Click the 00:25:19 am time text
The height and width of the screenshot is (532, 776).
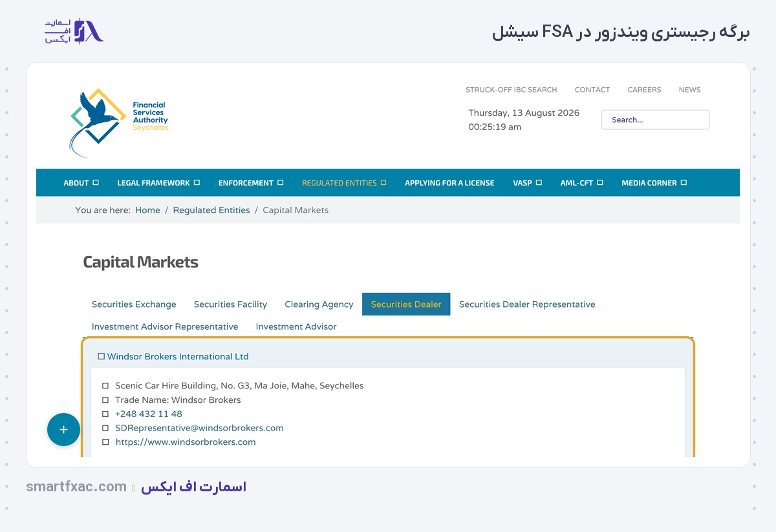pos(495,127)
